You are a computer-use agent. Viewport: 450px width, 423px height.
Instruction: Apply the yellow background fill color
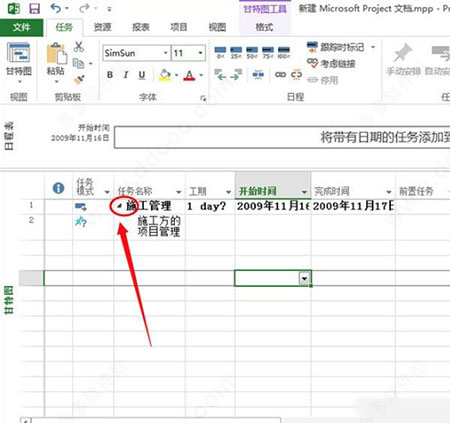[x=165, y=75]
